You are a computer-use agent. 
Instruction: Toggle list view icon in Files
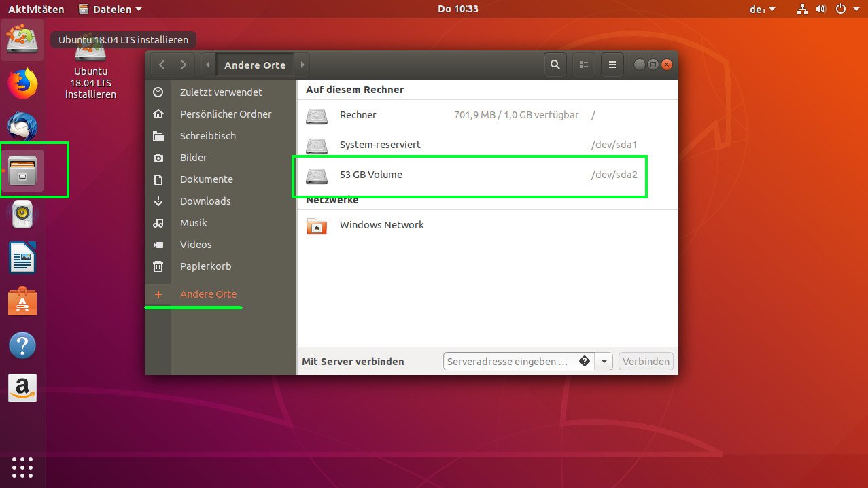pos(583,65)
